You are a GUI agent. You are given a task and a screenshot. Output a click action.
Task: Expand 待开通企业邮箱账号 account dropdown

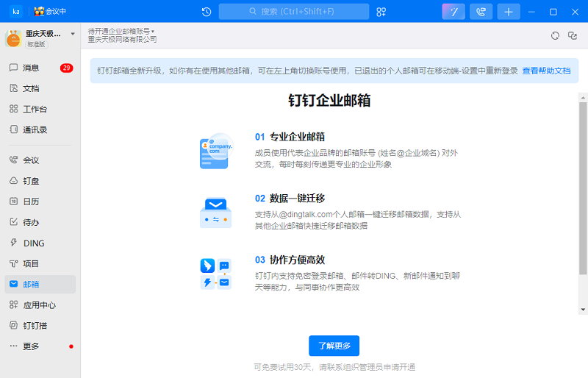tap(121, 31)
